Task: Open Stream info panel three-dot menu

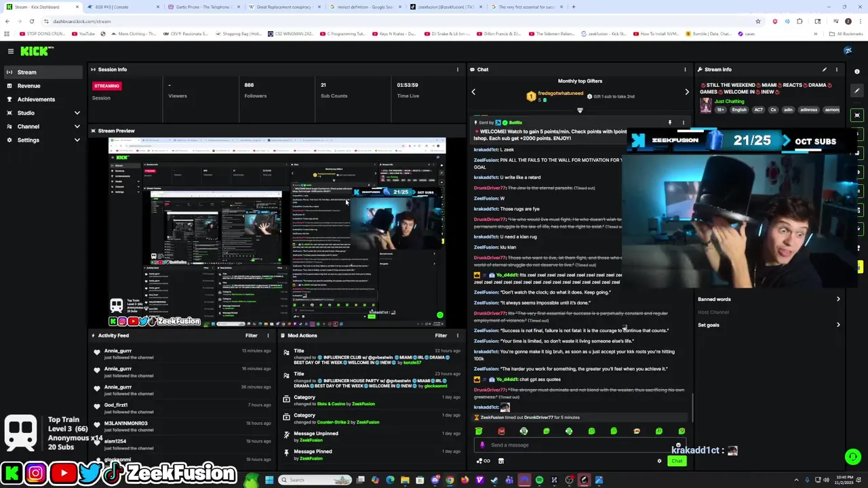Action: coord(837,69)
